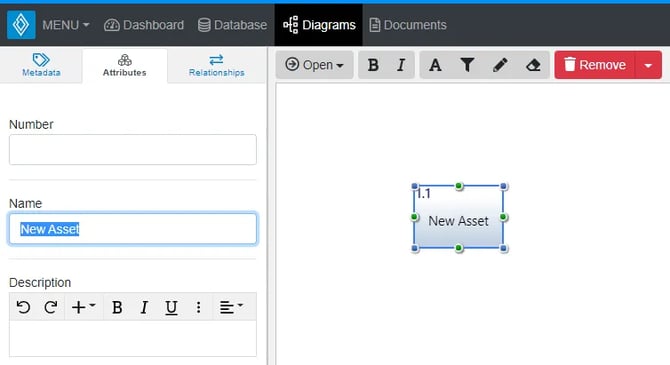670x365 pixels.
Task: Open the insert plus dropdown in Description
Action: 84,307
